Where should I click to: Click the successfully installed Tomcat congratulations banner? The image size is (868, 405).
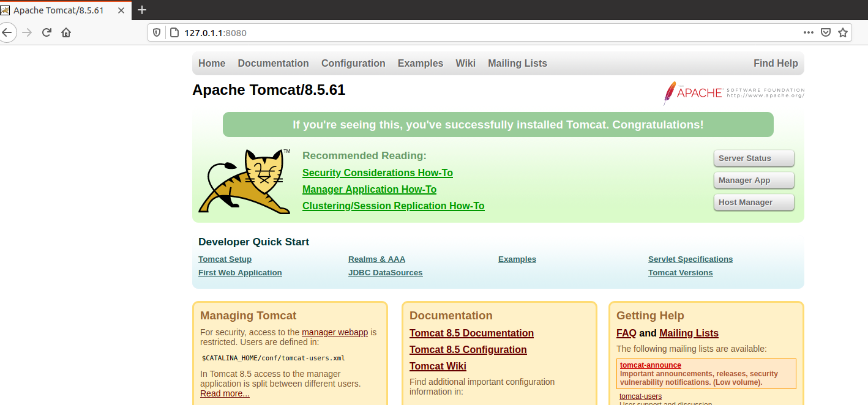click(x=498, y=125)
